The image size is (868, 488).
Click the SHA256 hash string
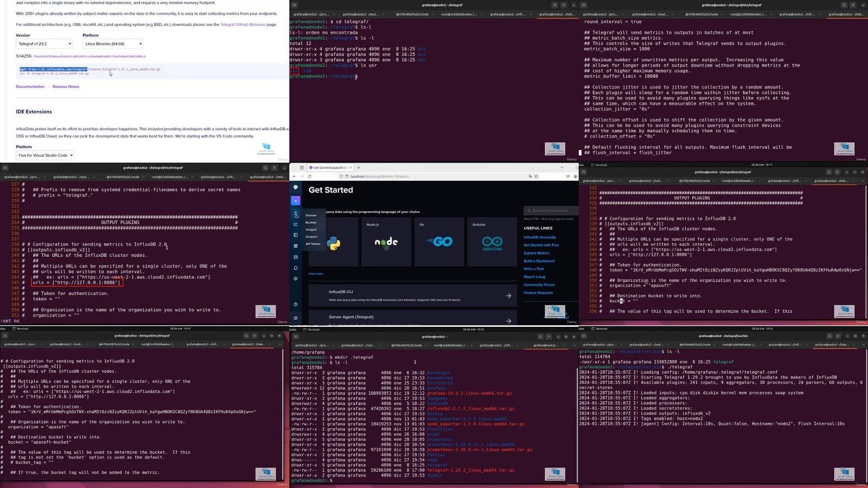coord(90,56)
